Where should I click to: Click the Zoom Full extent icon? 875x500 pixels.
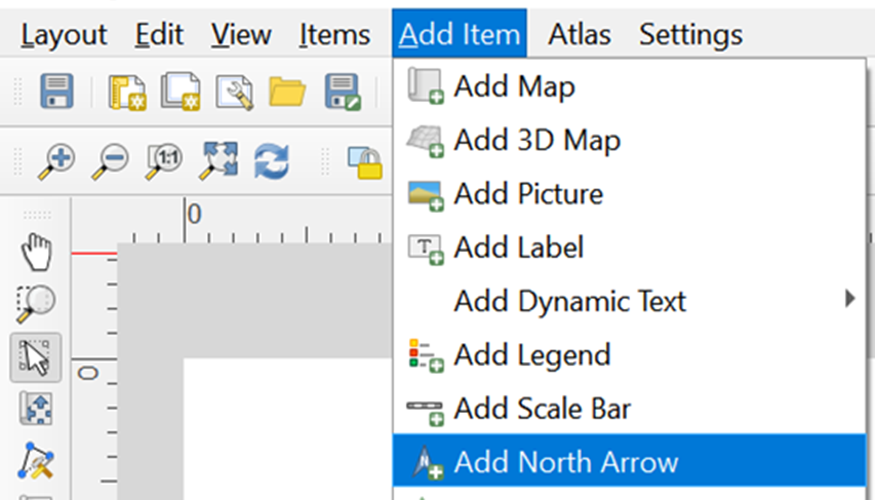(217, 160)
